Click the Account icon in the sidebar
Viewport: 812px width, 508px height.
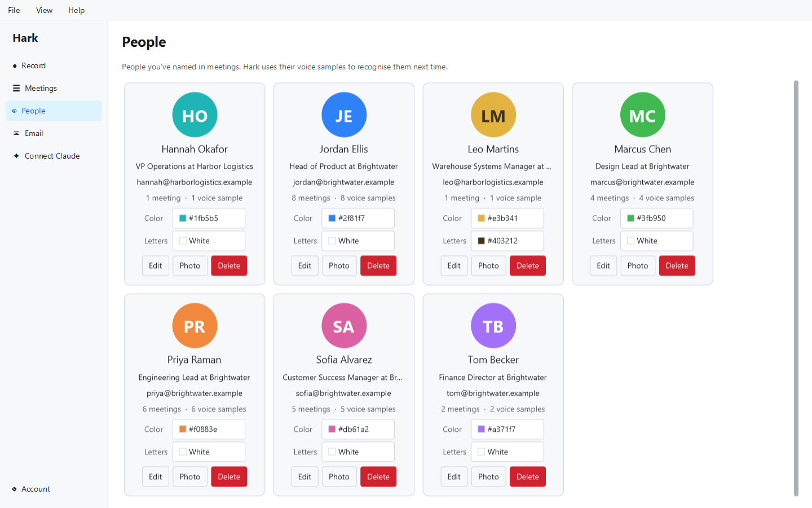[15, 489]
